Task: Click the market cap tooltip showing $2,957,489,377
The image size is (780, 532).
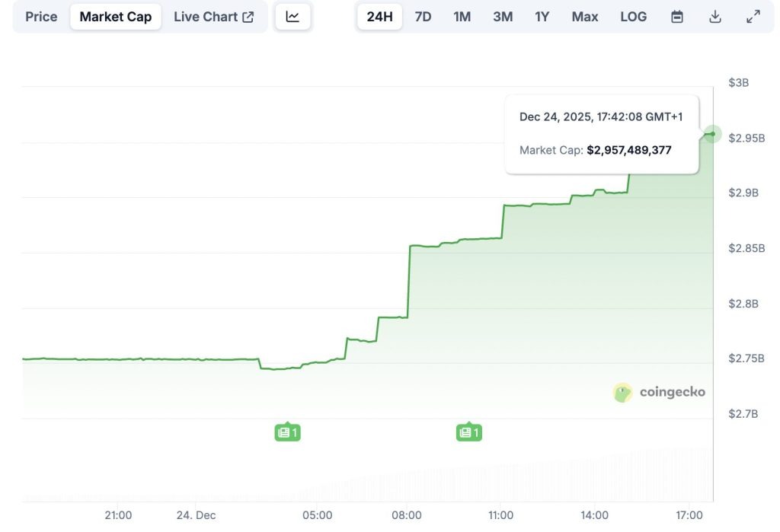Action: 602,134
